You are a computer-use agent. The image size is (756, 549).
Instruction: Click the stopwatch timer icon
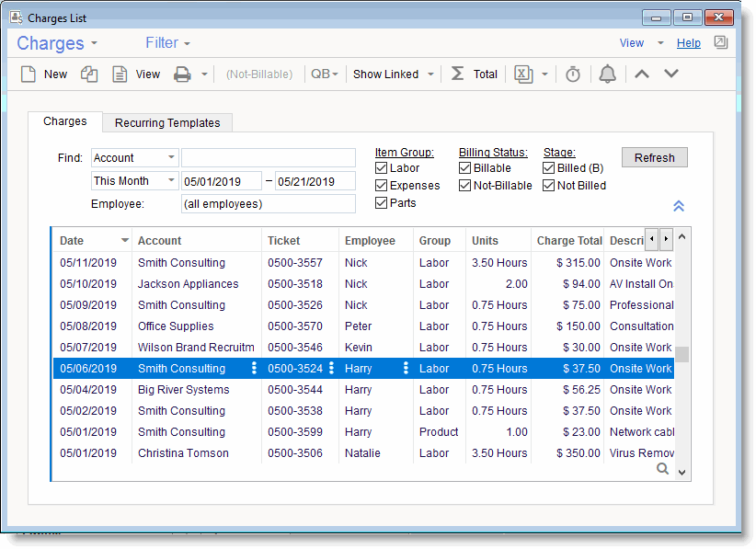click(573, 74)
